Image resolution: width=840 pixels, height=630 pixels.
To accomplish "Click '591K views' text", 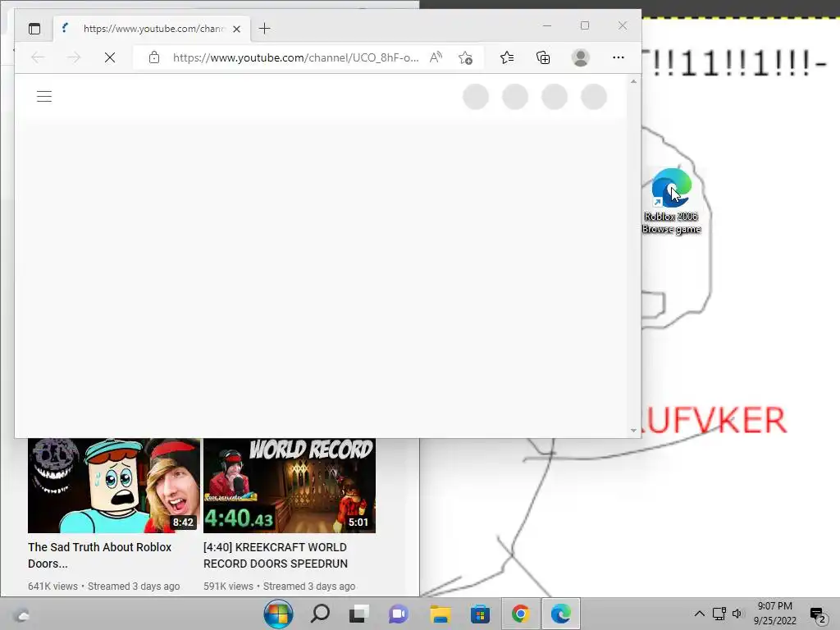I will point(228,586).
